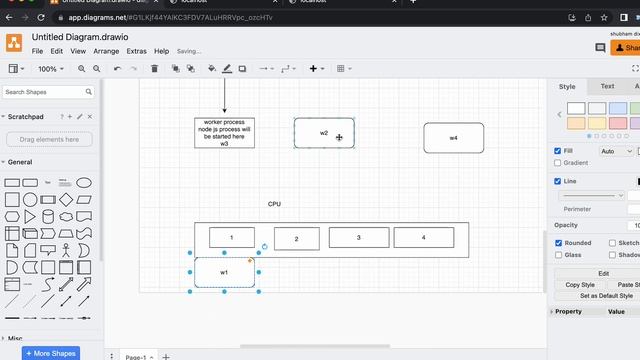Click the Search Shapes input field
This screenshot has height=360, width=640.
pos(48,92)
